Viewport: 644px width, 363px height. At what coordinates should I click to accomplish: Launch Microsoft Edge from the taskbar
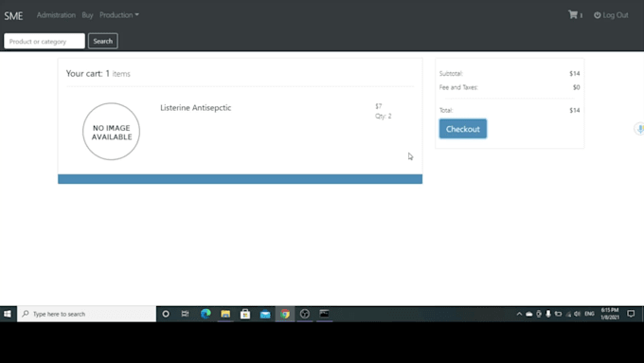[x=206, y=314]
